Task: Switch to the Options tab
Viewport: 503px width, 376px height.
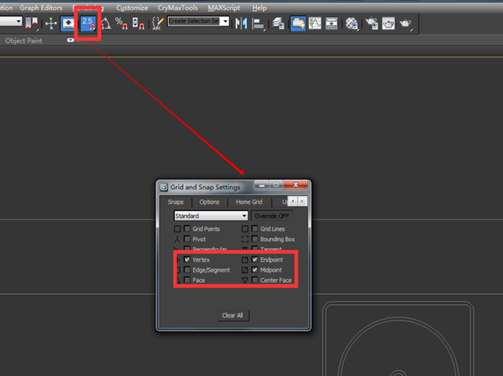Action: tap(209, 202)
